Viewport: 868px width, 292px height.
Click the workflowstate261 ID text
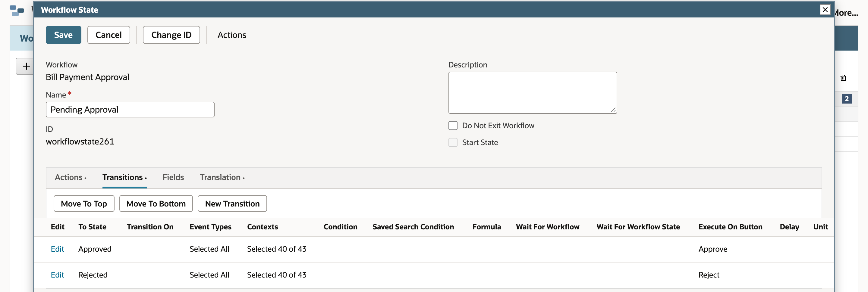[80, 141]
